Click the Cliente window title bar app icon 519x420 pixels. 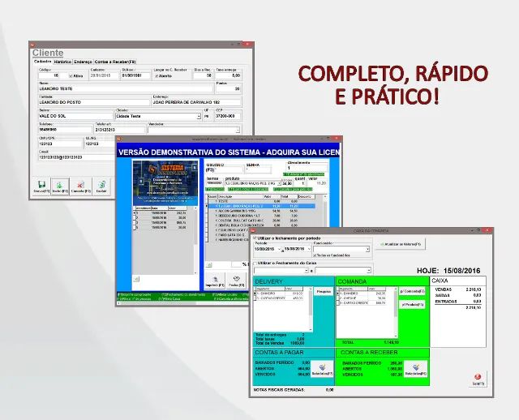[32, 44]
